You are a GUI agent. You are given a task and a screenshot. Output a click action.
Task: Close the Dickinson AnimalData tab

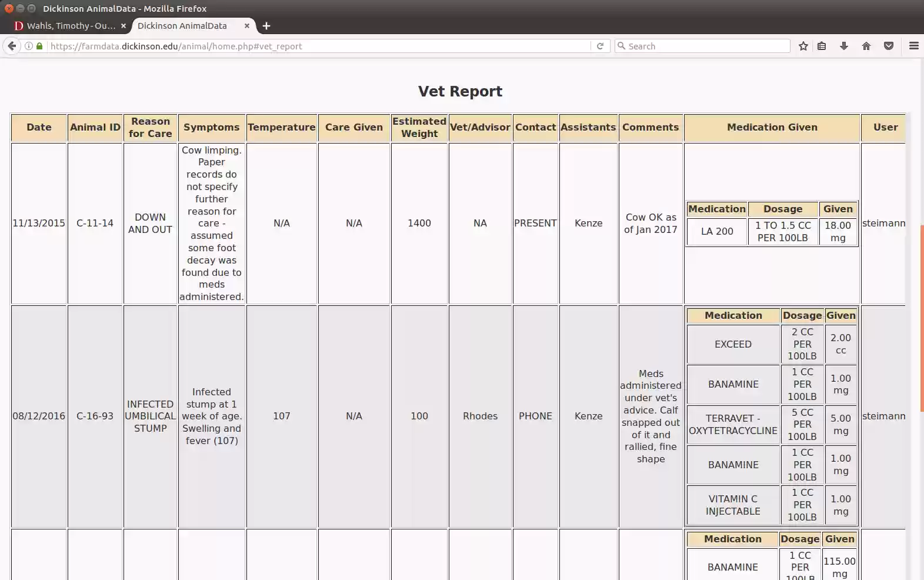click(247, 26)
